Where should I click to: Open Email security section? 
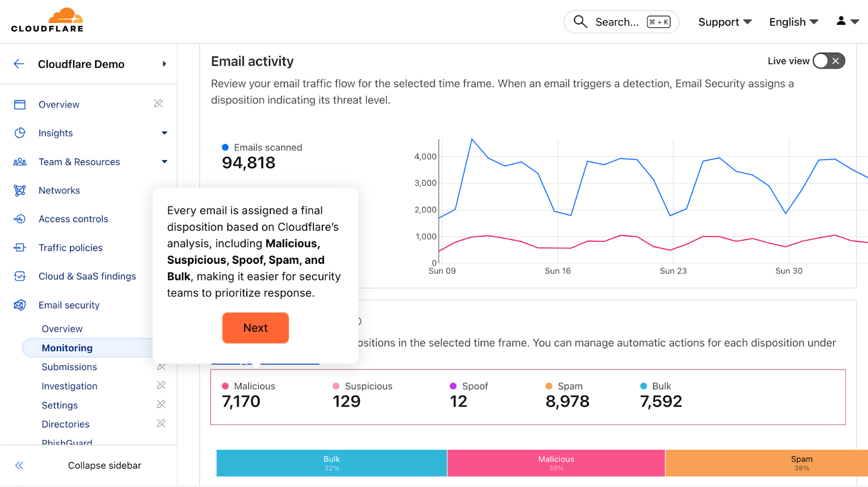coord(69,305)
